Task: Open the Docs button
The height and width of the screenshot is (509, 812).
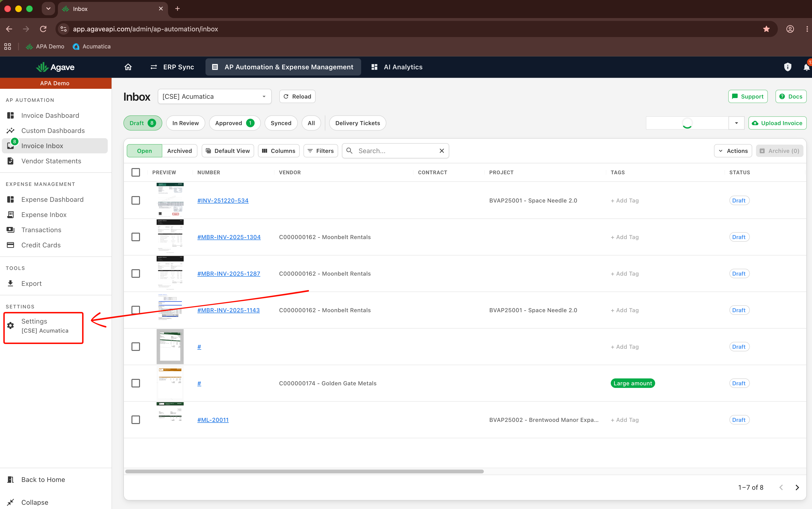Action: 791,97
